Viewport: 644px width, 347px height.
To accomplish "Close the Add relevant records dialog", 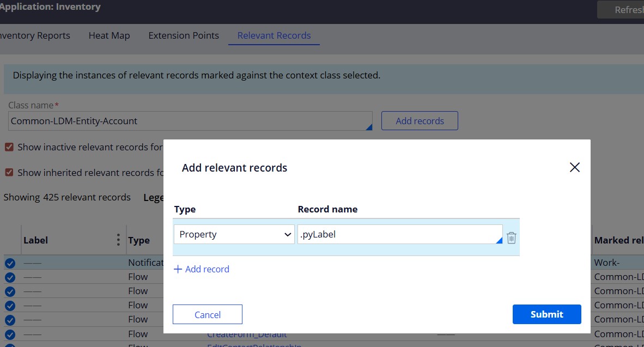I will [574, 167].
